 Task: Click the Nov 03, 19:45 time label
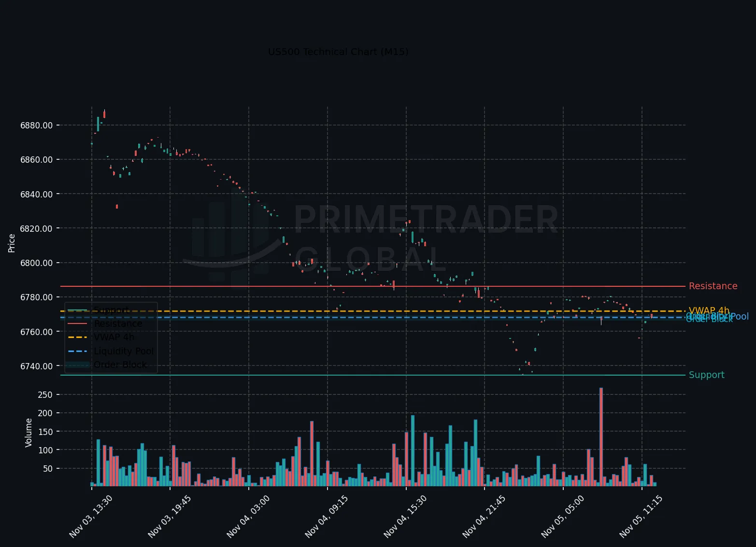[x=170, y=516]
